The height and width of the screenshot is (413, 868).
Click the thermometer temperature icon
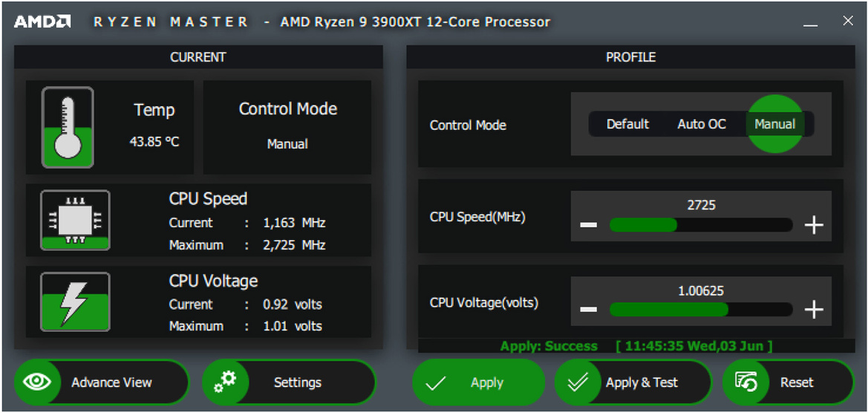point(68,127)
